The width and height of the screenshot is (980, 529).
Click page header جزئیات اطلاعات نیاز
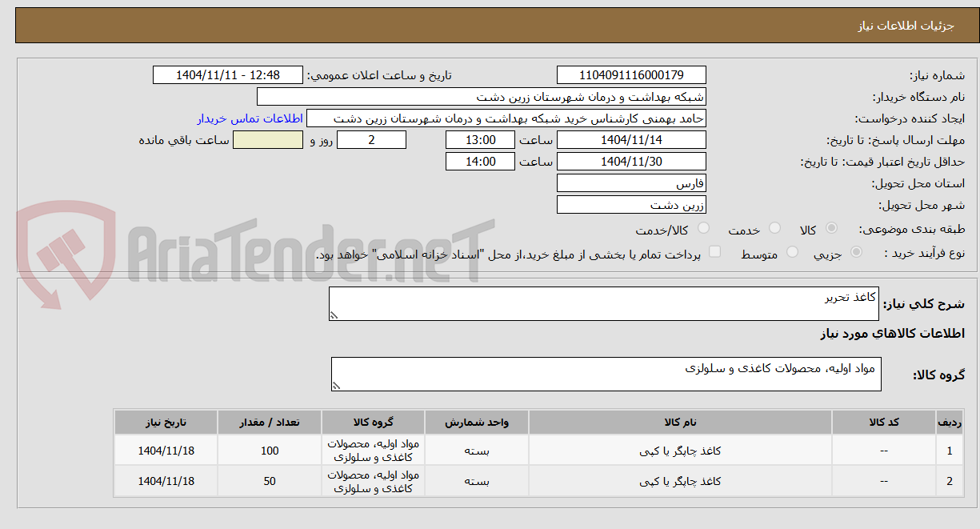(x=906, y=26)
